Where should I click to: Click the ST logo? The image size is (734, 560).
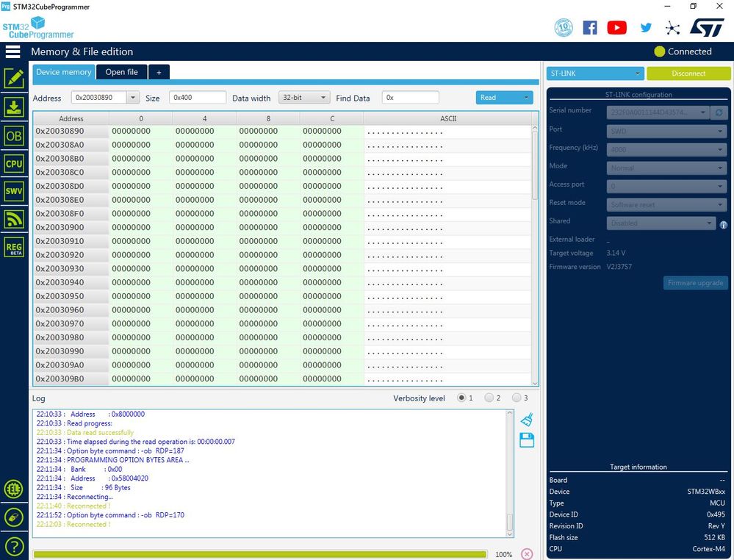click(x=707, y=28)
